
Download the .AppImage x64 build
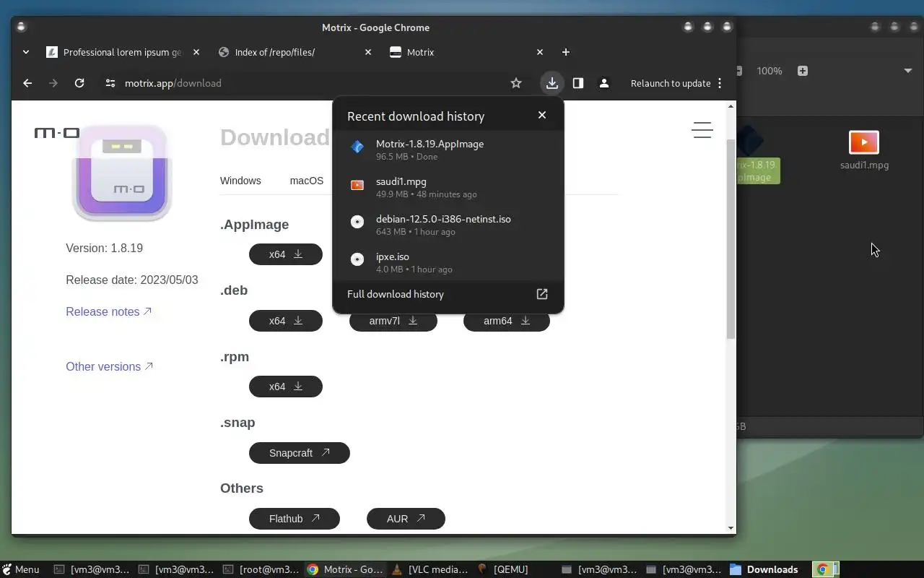click(x=286, y=254)
